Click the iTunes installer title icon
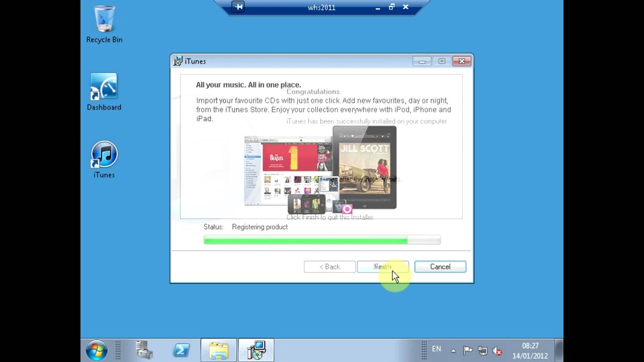The width and height of the screenshot is (644, 362). click(x=178, y=61)
